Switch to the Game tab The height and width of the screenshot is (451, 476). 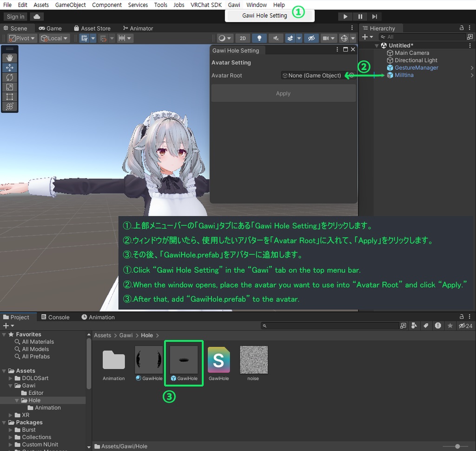coord(50,28)
